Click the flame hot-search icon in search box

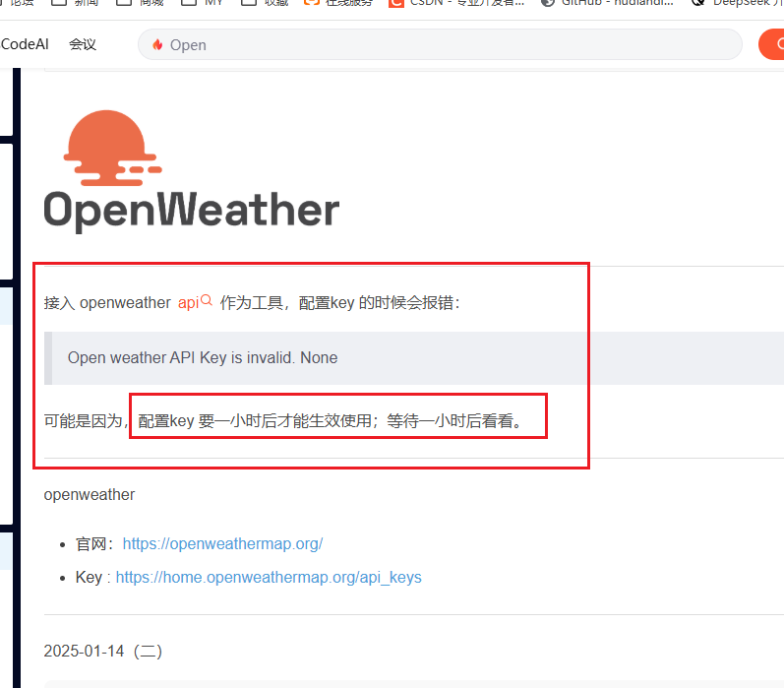point(157,44)
